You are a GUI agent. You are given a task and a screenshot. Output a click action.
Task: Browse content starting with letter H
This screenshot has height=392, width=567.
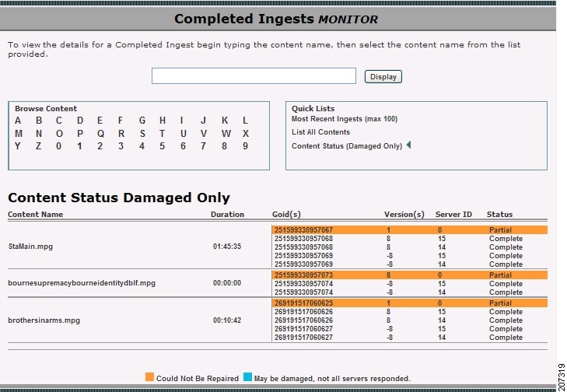coord(163,121)
